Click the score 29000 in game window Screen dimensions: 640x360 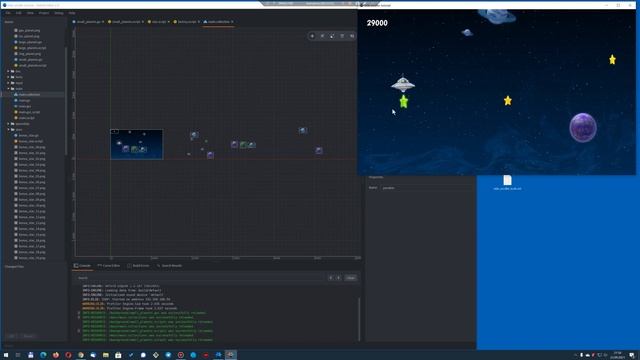[377, 23]
